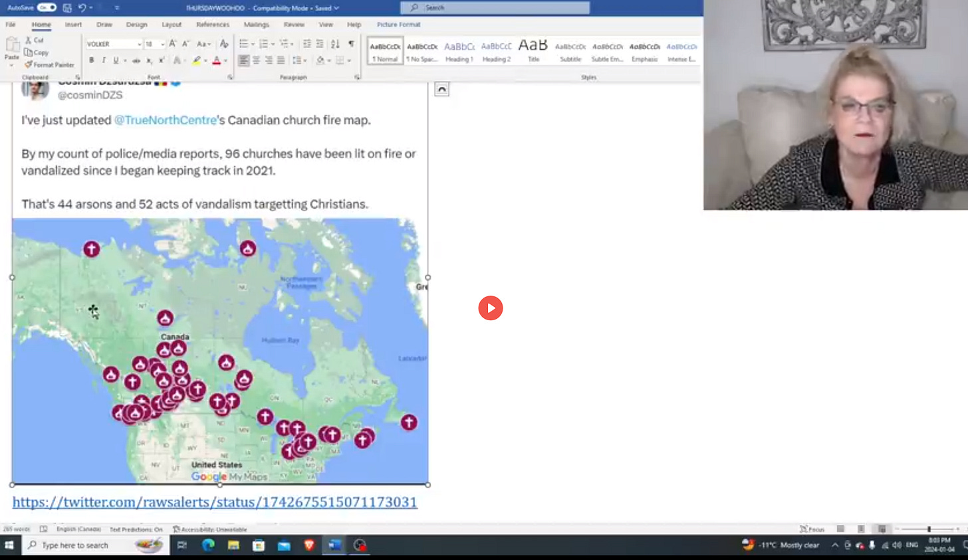Apply the No Spacing style
Viewport: 968px width, 560px height.
(x=422, y=51)
